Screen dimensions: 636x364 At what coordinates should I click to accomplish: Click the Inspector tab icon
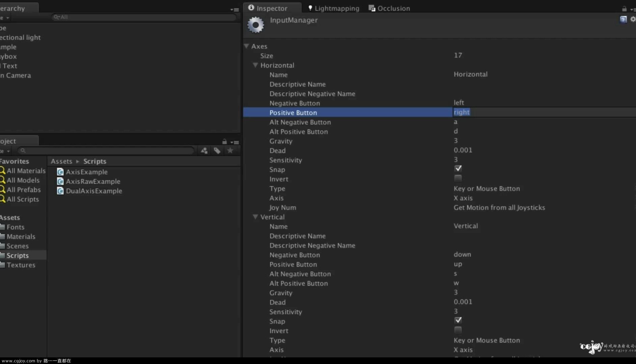click(251, 8)
